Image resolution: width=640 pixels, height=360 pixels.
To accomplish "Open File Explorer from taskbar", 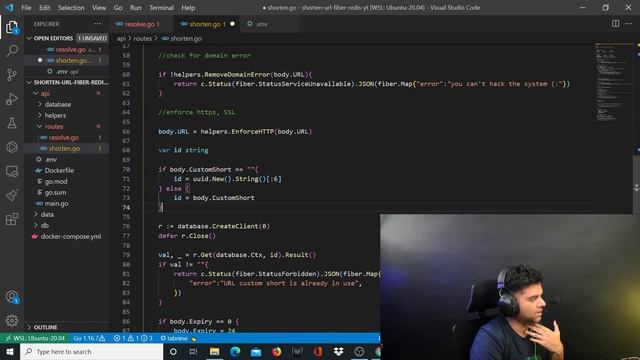I will coord(214,351).
